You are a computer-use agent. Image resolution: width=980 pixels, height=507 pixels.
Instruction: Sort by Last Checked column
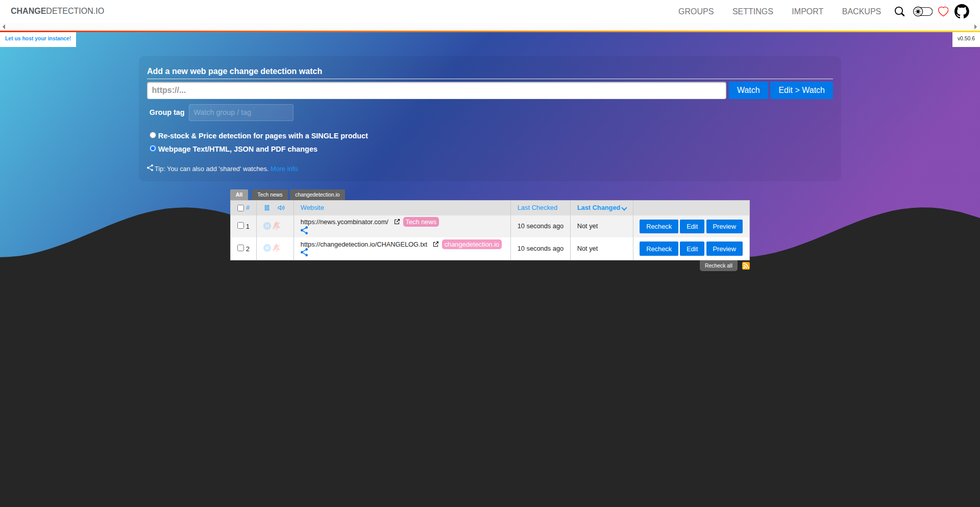[537, 208]
